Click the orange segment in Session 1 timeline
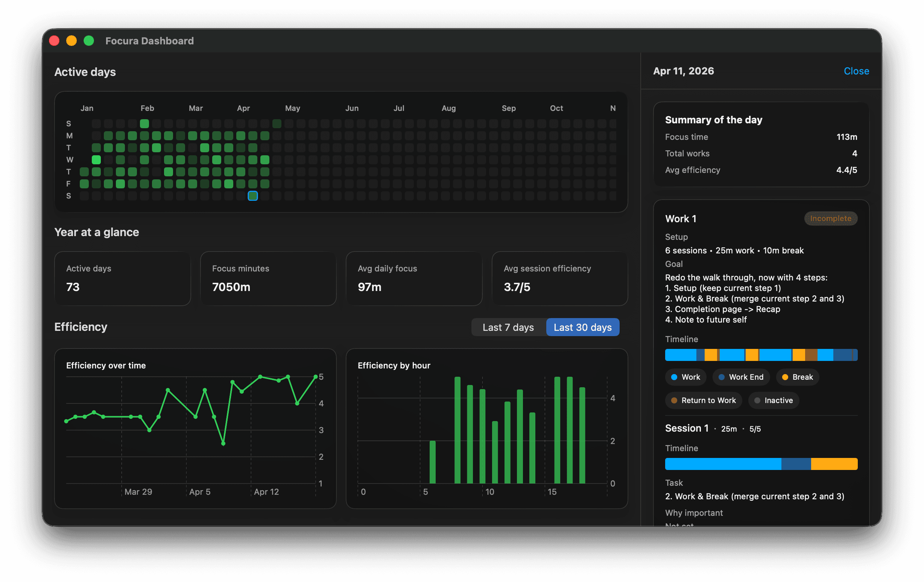Viewport: 924px width, 582px height. click(x=833, y=464)
